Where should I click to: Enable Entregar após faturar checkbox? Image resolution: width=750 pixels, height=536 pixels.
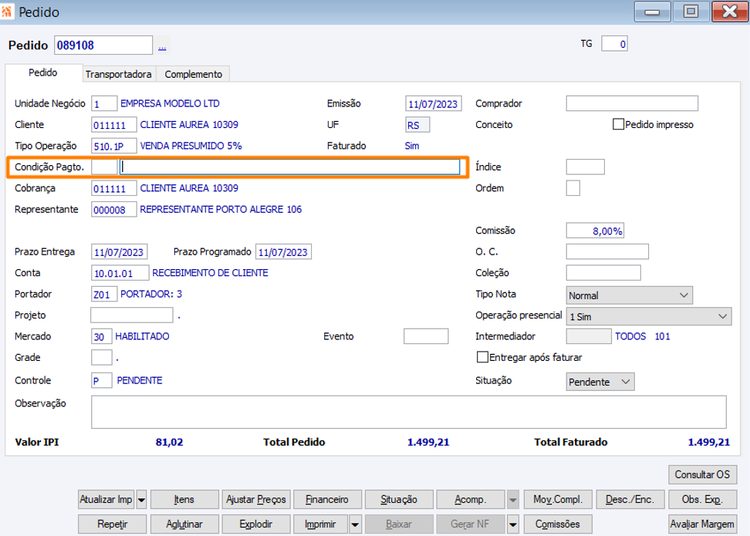(483, 357)
